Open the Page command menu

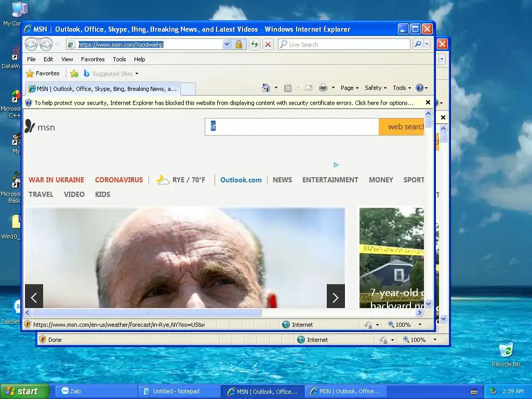[x=350, y=88]
